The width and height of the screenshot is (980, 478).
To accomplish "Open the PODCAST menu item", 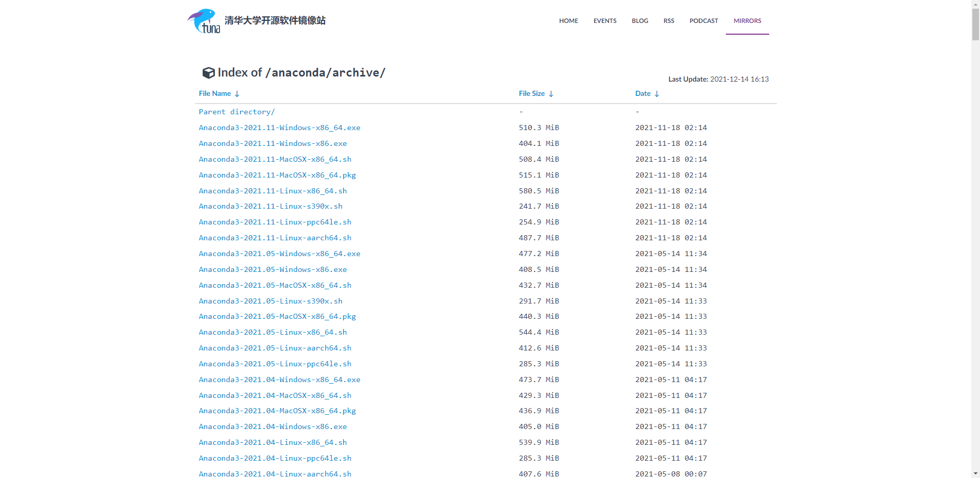I will coord(704,21).
